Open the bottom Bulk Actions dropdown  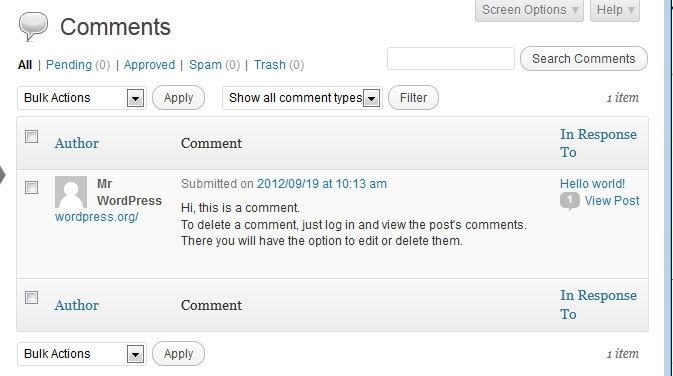pyautogui.click(x=82, y=354)
